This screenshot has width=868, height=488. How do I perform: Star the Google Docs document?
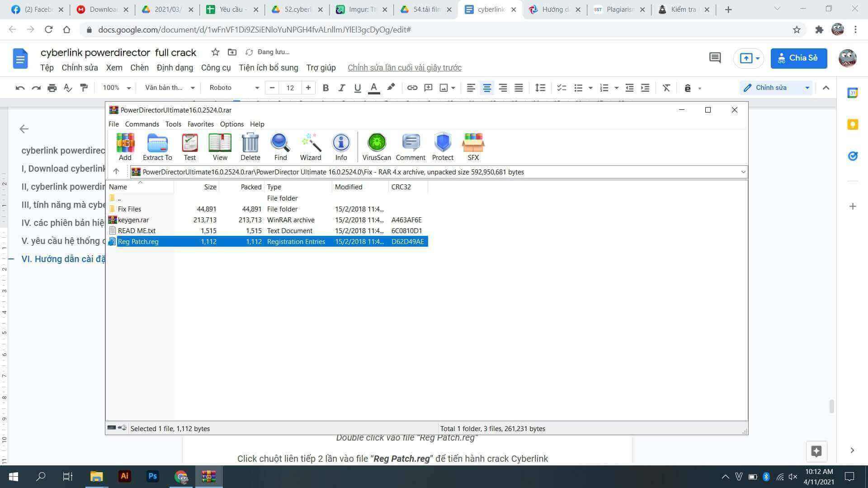[x=216, y=52]
